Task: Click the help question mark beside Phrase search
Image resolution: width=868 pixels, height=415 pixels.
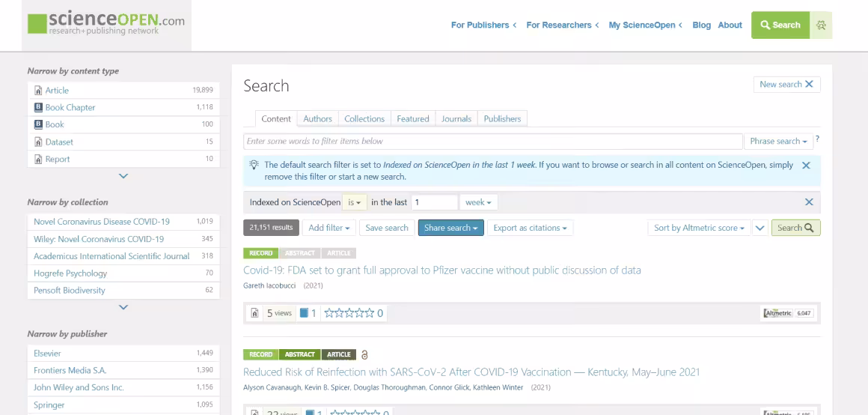Action: [817, 139]
